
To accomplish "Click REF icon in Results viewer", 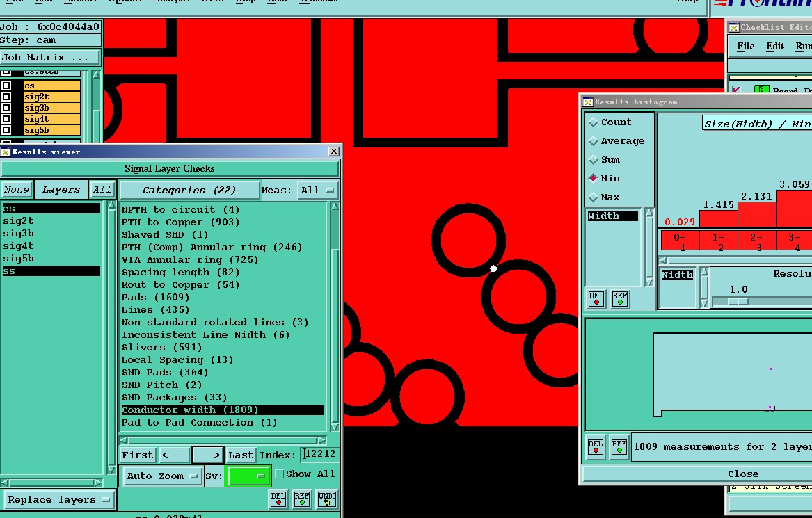I will (x=302, y=499).
